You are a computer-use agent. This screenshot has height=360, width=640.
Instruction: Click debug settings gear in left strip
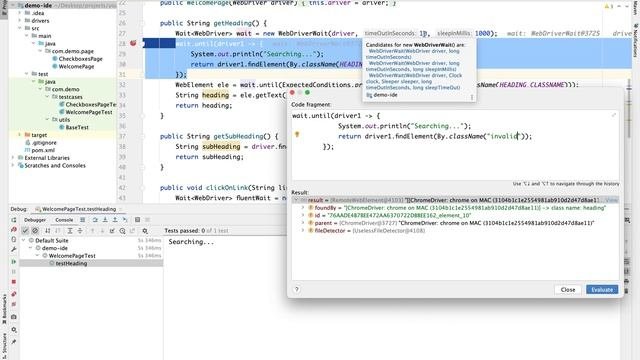(x=13, y=329)
